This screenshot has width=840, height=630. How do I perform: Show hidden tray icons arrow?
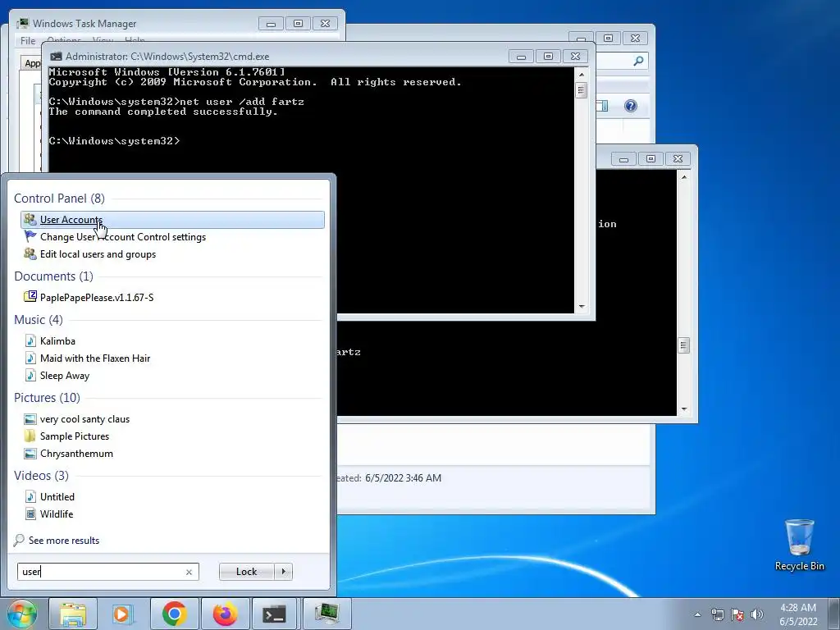point(697,614)
